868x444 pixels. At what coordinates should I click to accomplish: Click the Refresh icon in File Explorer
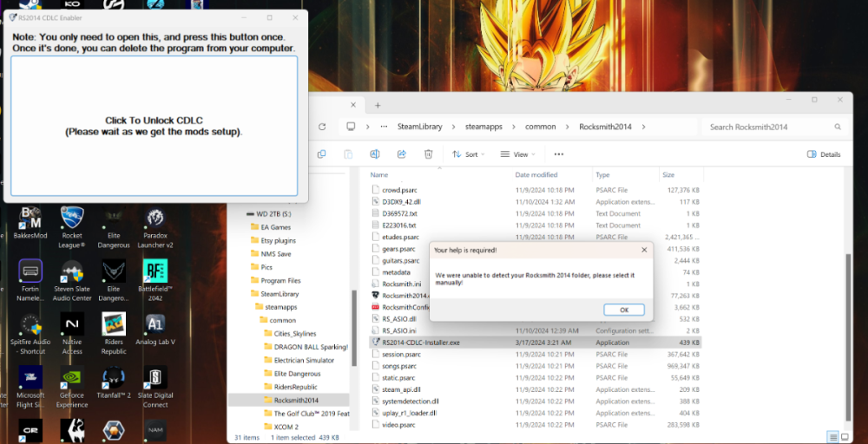pyautogui.click(x=322, y=127)
